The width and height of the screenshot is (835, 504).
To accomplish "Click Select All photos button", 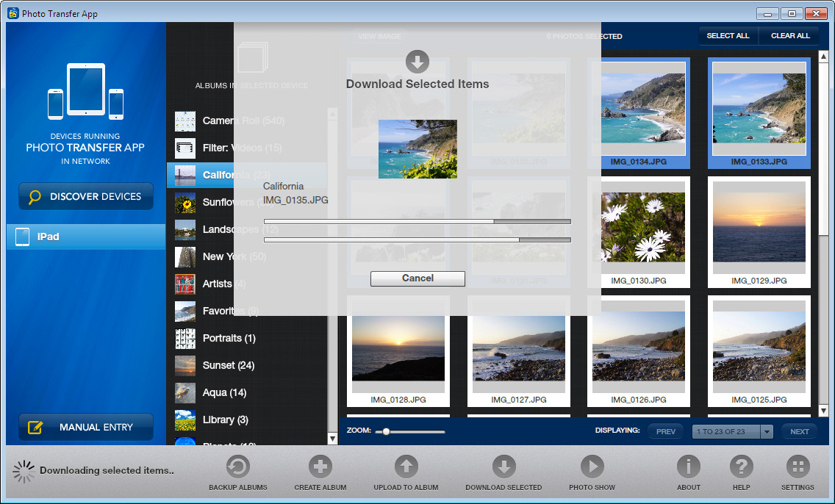I will click(728, 36).
